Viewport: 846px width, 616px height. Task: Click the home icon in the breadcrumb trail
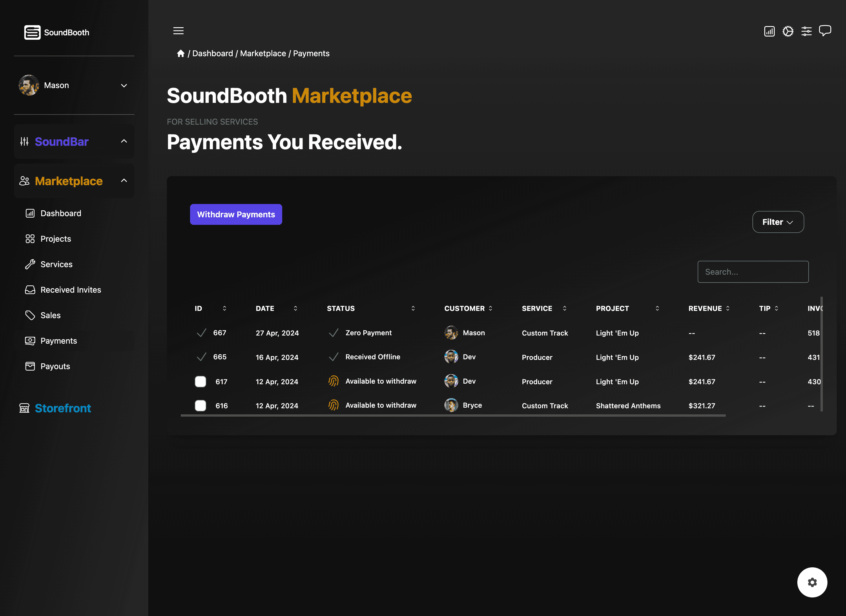pos(180,53)
